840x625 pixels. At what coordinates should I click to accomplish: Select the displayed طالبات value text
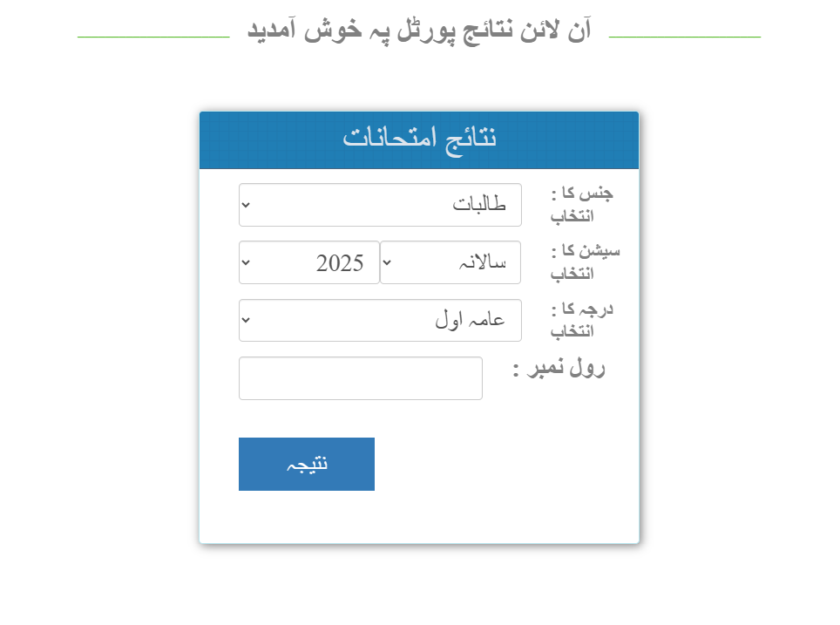[479, 205]
